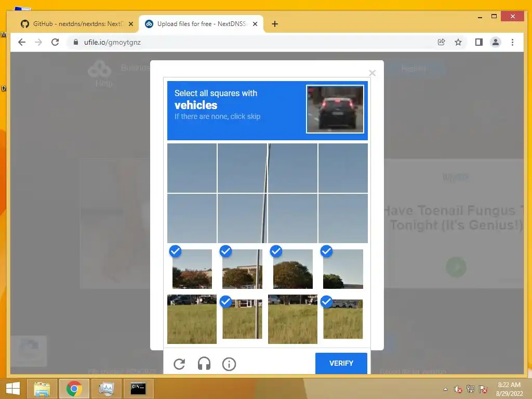532x399 pixels.
Task: Open File Explorer from the taskbar
Action: pyautogui.click(x=42, y=389)
